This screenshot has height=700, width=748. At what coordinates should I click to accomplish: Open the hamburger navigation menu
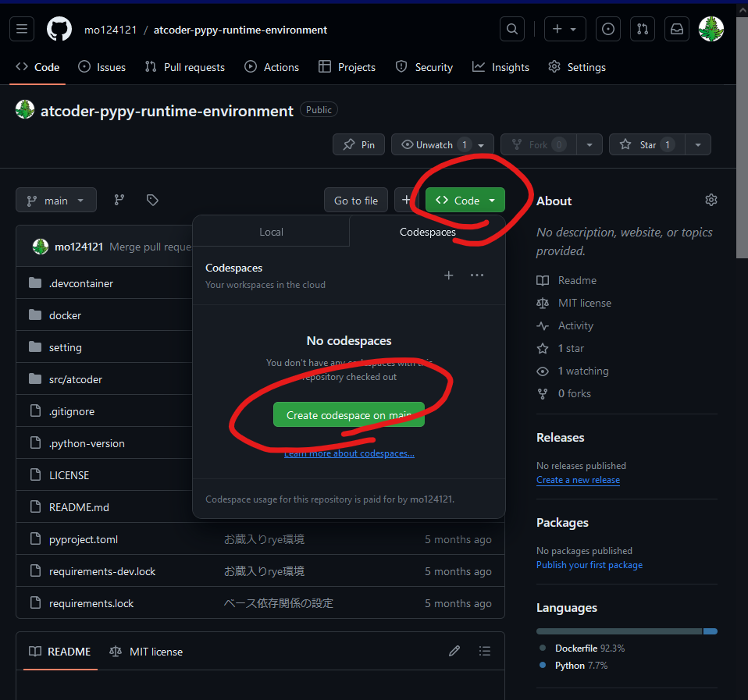coord(22,29)
